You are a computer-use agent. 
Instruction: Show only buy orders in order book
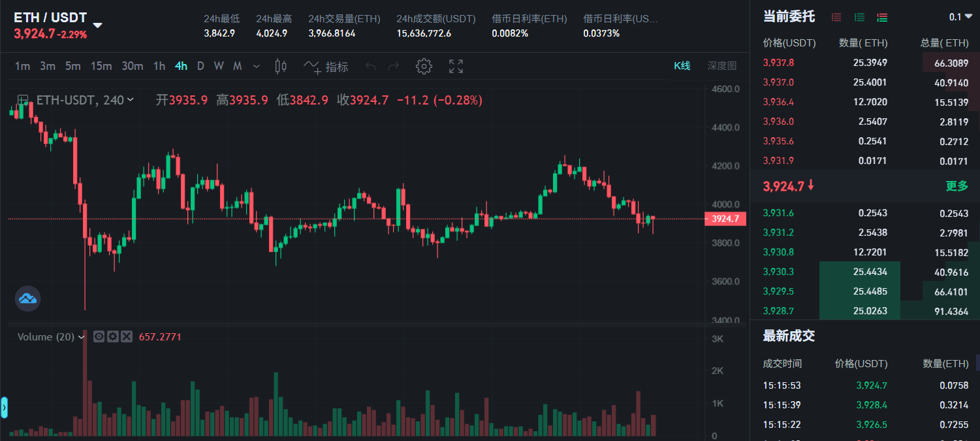[x=859, y=18]
